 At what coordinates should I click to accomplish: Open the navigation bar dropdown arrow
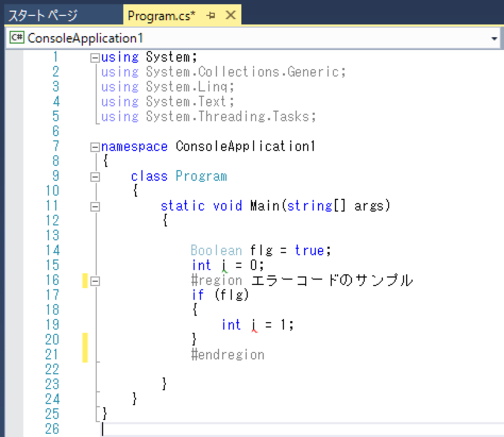click(x=494, y=38)
